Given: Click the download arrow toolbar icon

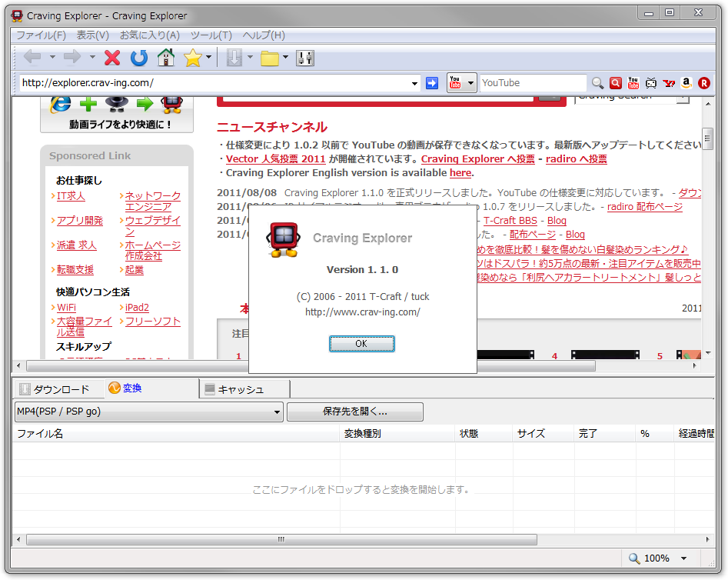Looking at the screenshot, I should [234, 58].
